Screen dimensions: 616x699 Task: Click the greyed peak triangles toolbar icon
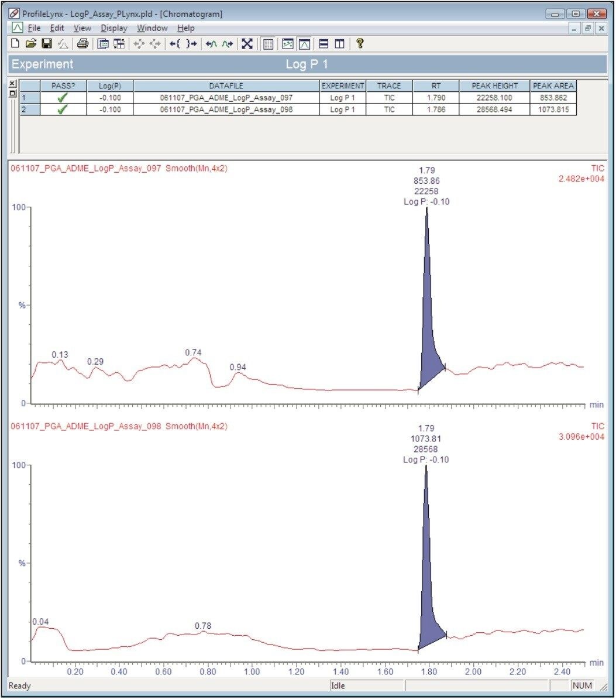[x=63, y=44]
